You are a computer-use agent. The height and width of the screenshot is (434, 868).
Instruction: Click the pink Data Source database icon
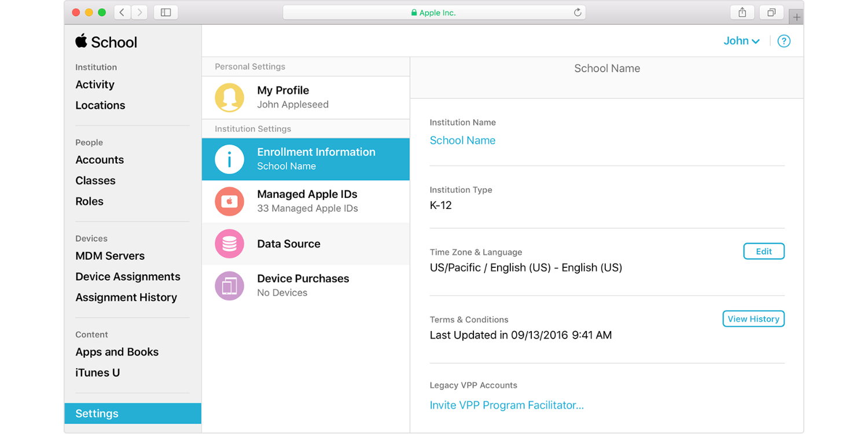[x=229, y=244]
